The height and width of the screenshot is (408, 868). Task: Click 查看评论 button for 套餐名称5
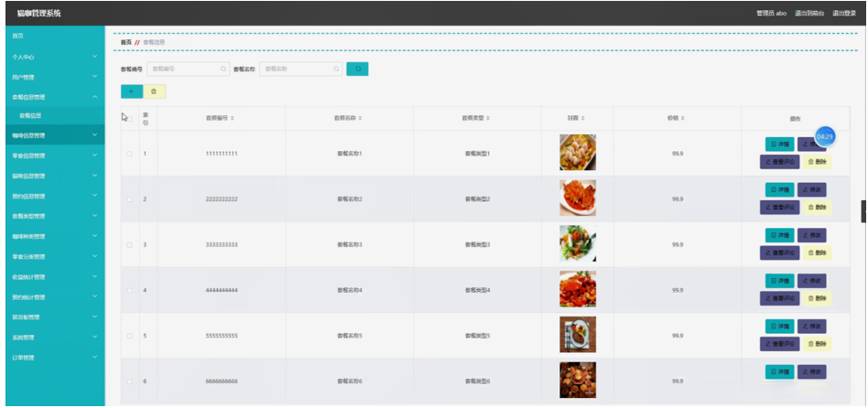coord(779,344)
